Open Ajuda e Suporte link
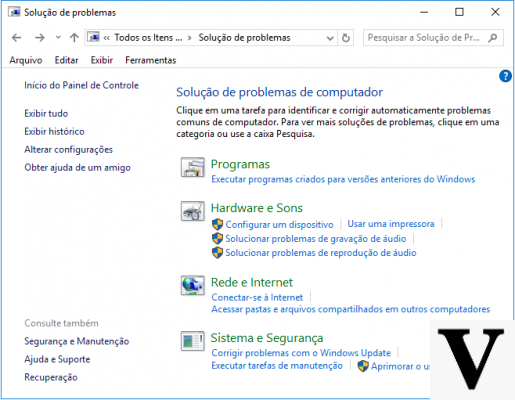This screenshot has height=400, width=515. [x=57, y=359]
